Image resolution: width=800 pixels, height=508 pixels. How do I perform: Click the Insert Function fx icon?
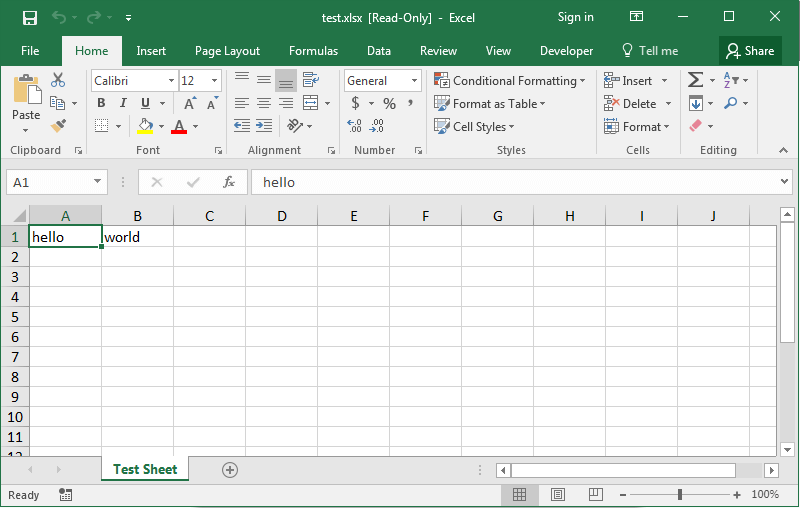(228, 182)
